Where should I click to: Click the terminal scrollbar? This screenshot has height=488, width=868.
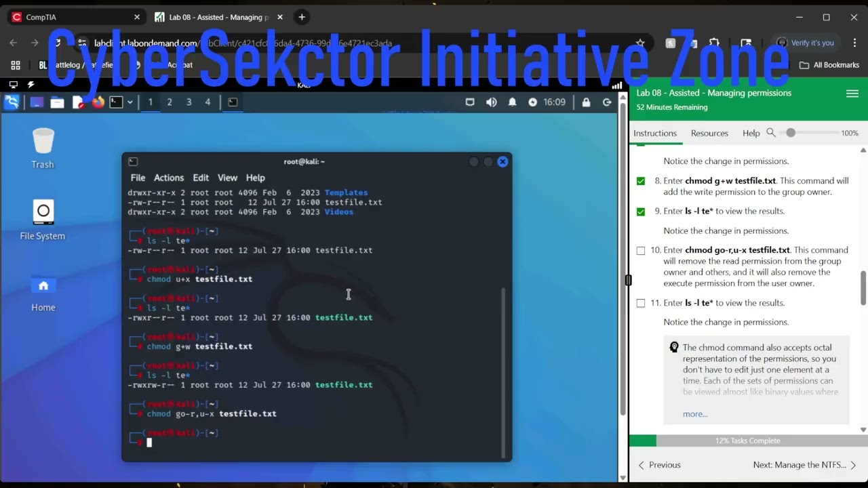(502, 371)
